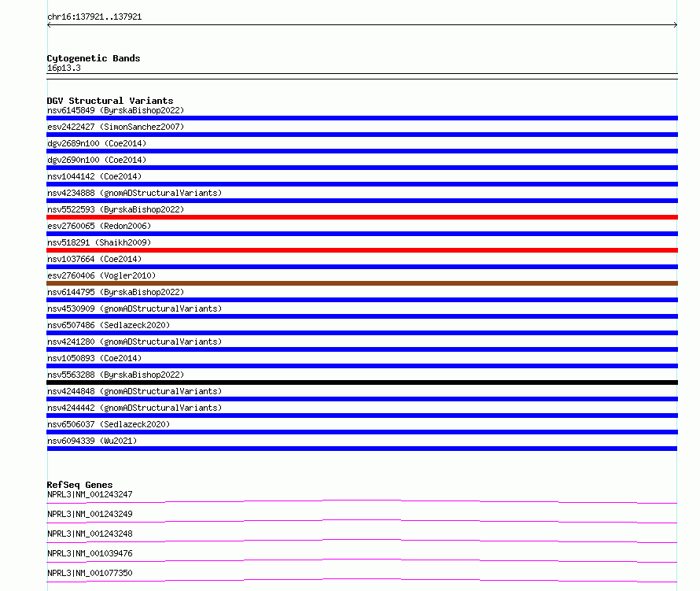Viewport: 700px width, 591px height.
Task: Click the red bar for nsv518291
Action: point(362,250)
